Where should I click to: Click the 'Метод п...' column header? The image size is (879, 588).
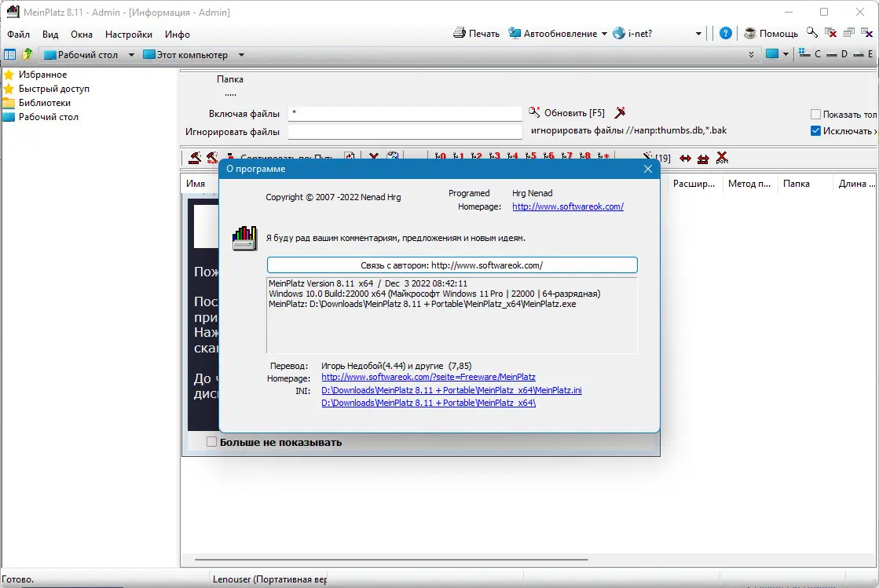pyautogui.click(x=749, y=183)
